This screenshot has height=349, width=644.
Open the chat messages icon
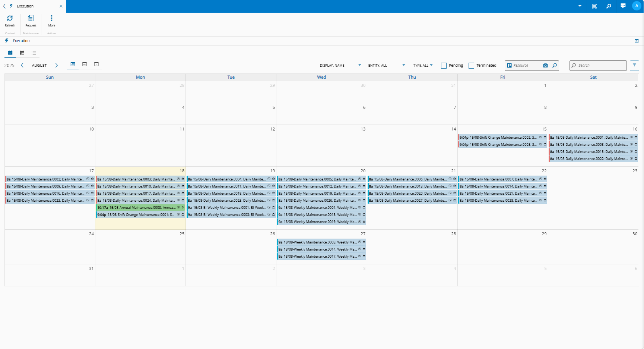[x=623, y=6]
